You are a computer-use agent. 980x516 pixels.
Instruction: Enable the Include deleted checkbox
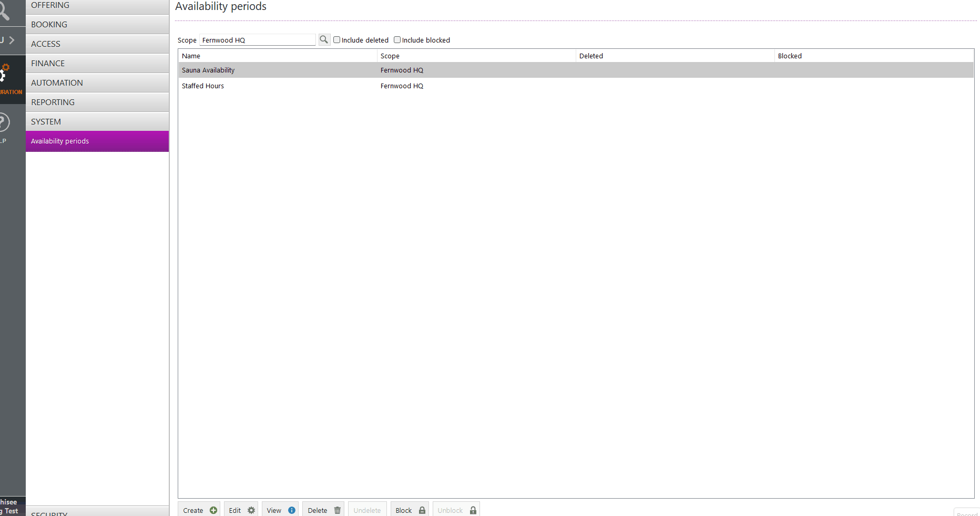click(x=336, y=39)
